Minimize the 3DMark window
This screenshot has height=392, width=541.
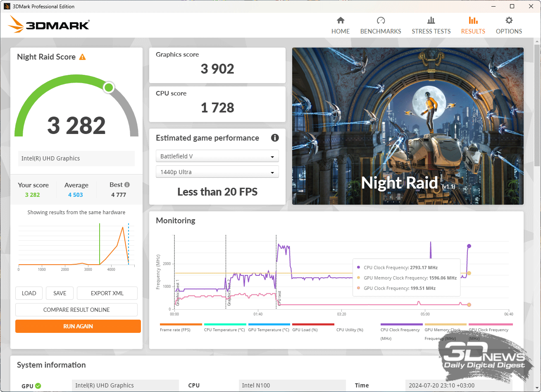coord(493,6)
